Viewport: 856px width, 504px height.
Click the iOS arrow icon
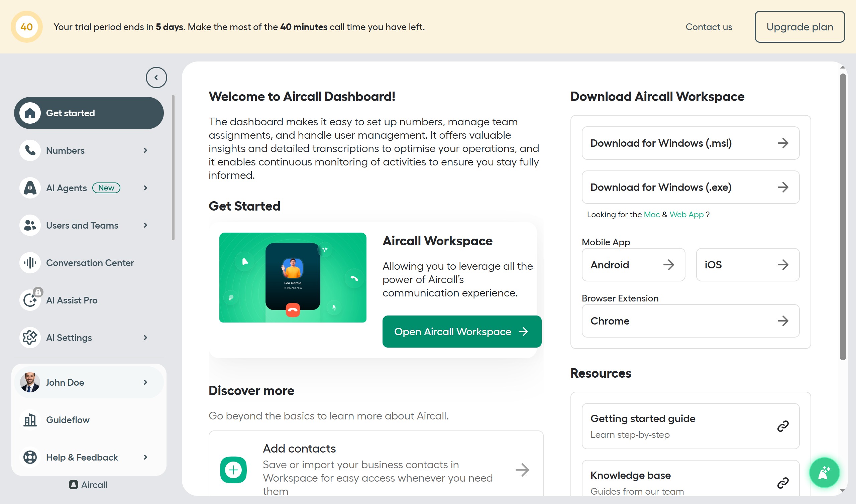783,265
